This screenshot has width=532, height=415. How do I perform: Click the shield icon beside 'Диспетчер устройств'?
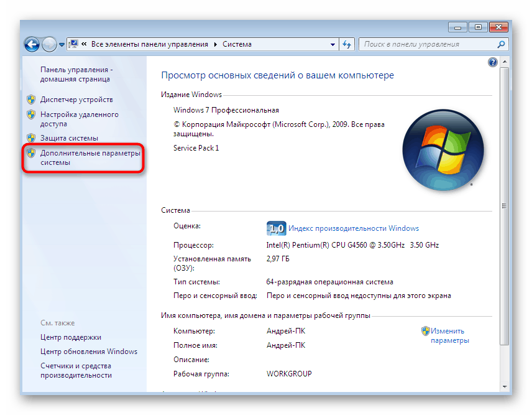pos(31,100)
